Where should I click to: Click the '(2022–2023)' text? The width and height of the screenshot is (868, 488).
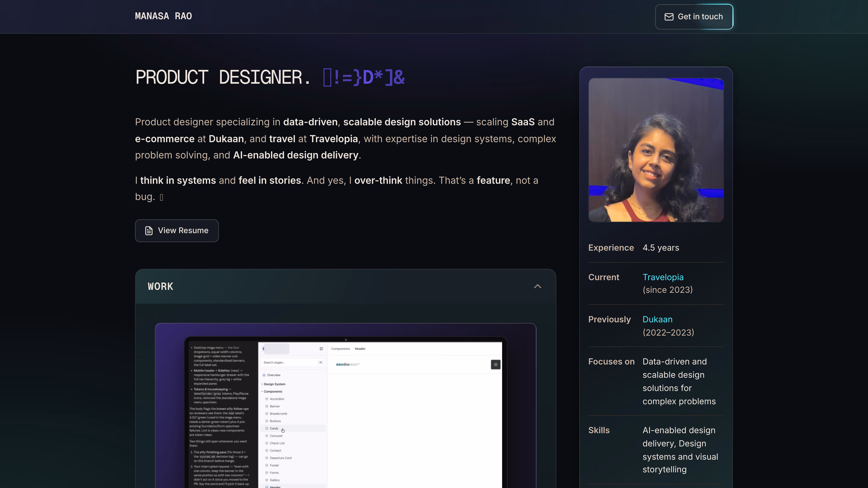pos(668,332)
